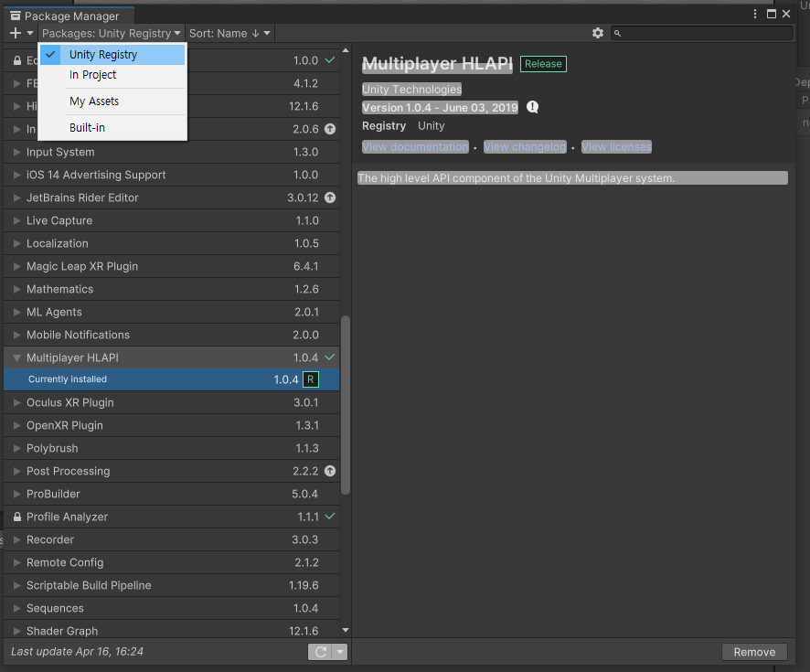Click the R badge on the installed version
The width and height of the screenshot is (810, 672).
310,379
